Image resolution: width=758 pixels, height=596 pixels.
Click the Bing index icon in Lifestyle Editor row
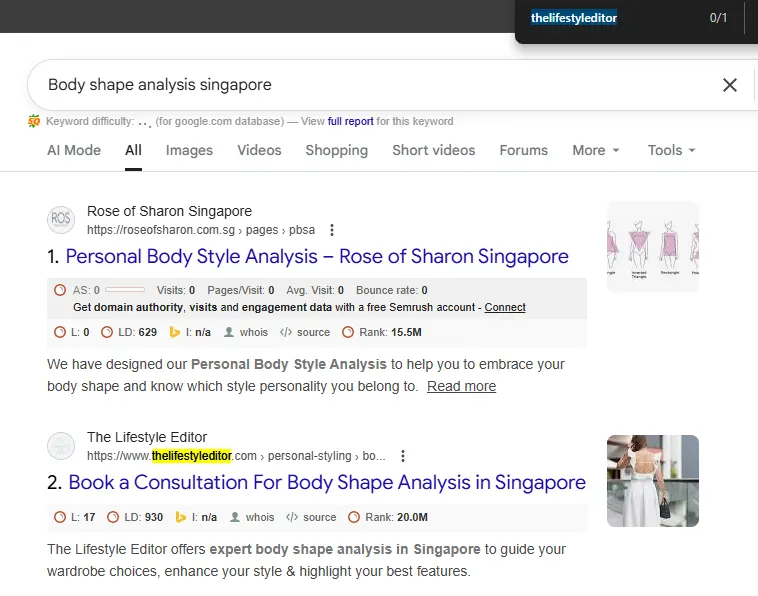[180, 517]
